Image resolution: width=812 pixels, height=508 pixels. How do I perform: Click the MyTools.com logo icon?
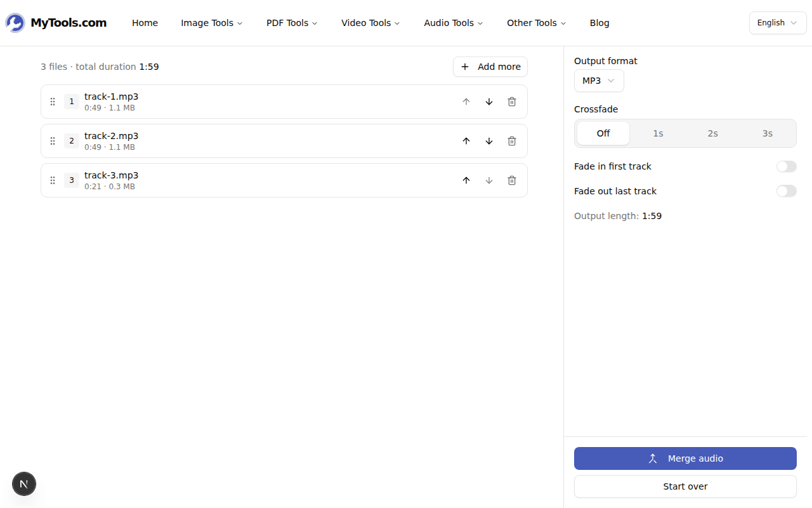15,23
